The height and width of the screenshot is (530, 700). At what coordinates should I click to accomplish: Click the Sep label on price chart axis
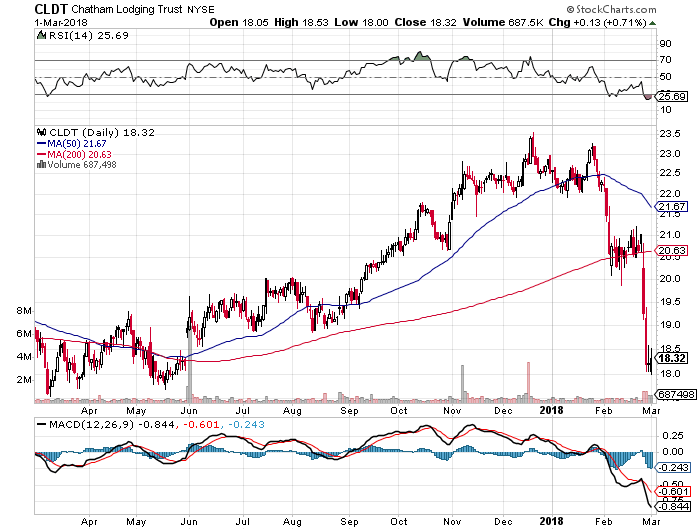(349, 411)
